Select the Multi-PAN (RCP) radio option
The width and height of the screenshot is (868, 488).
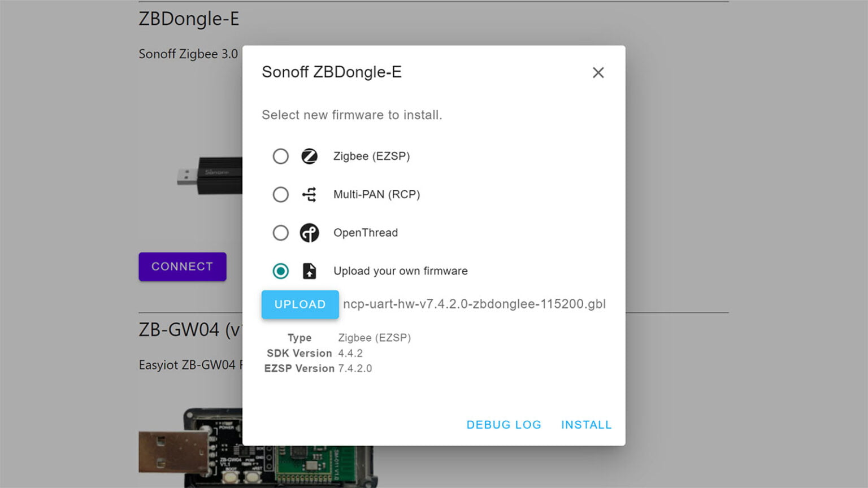281,194
